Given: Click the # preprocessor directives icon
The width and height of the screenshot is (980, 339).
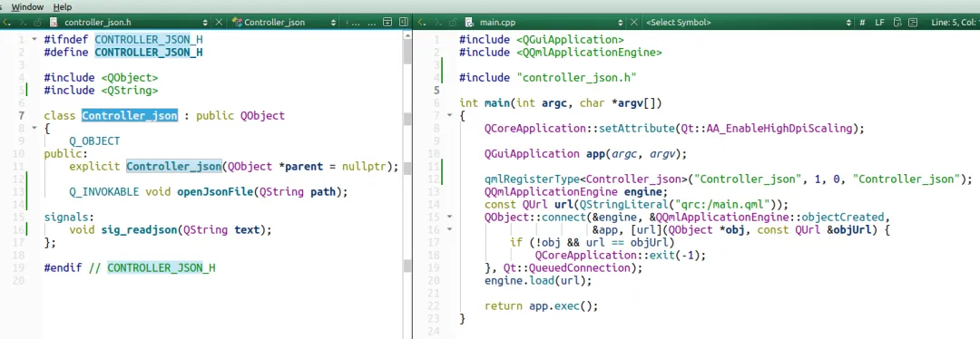Looking at the screenshot, I should click(x=863, y=22).
